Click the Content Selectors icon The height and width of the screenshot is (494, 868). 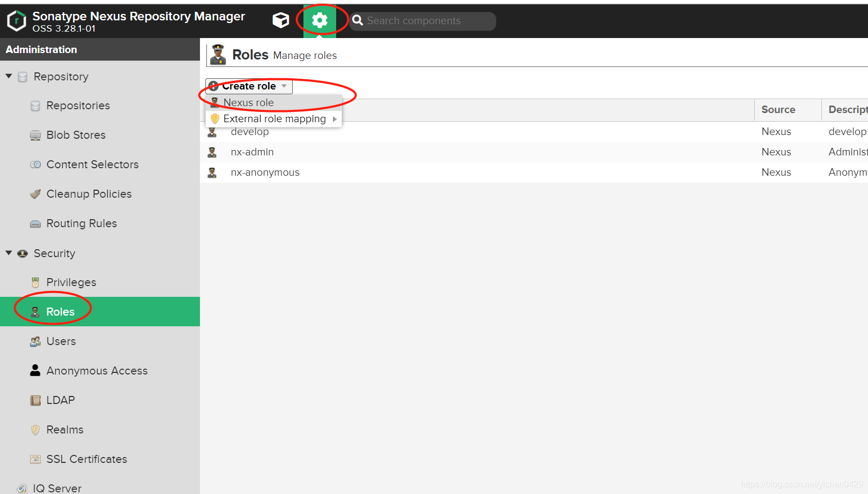pos(35,164)
